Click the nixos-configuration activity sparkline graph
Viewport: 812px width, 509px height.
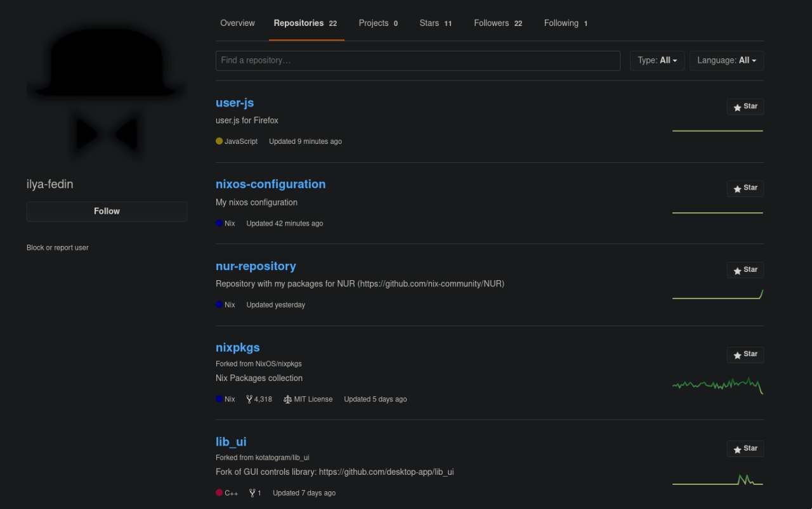[717, 212]
